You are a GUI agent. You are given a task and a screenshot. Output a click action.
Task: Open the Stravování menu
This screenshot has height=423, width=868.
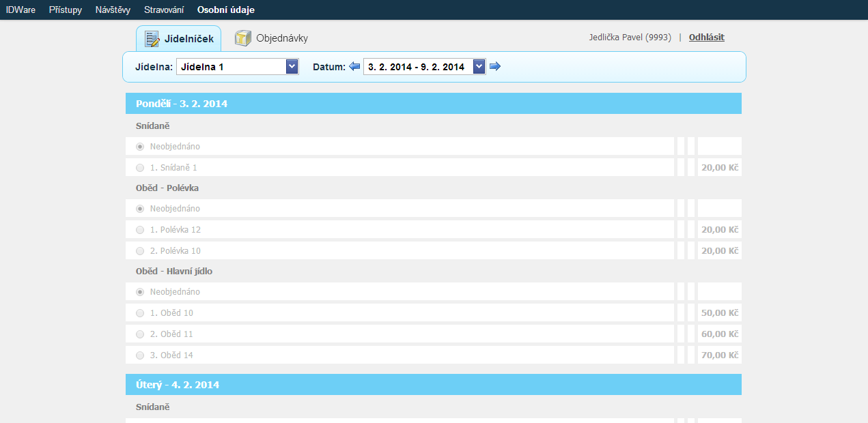164,10
